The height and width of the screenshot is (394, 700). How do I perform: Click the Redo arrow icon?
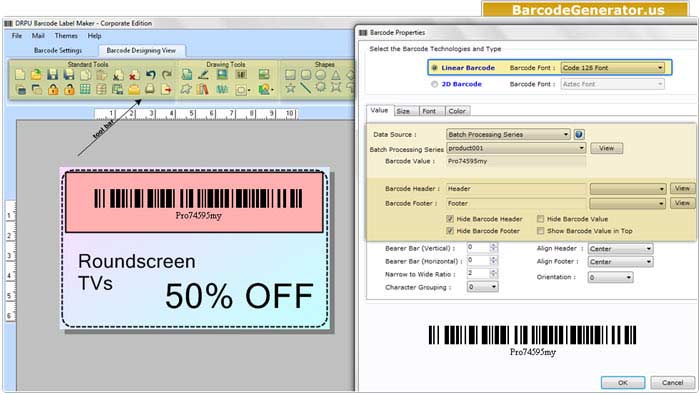[x=167, y=75]
